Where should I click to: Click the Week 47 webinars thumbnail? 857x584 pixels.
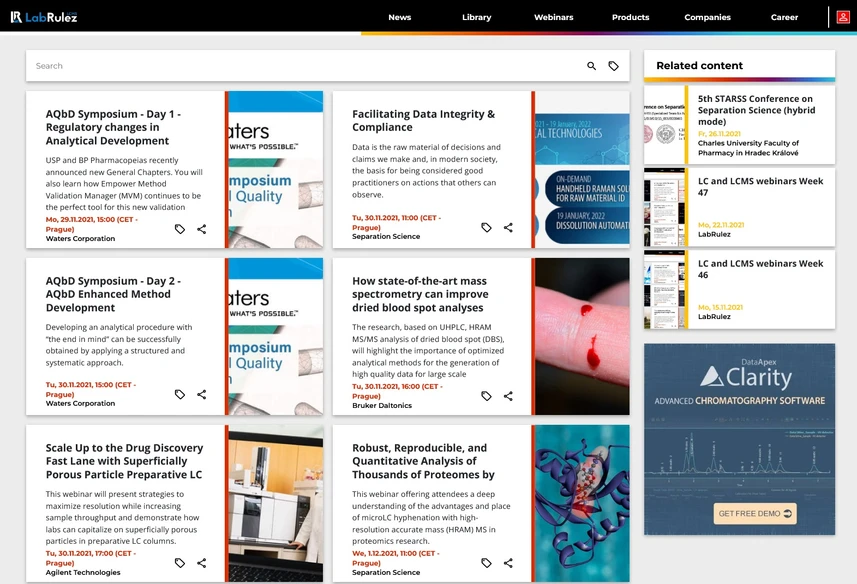(x=664, y=207)
